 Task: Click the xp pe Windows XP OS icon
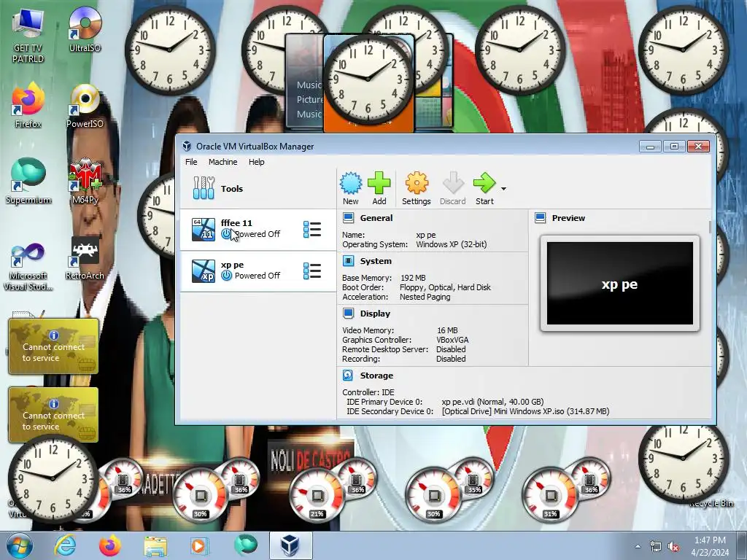click(x=203, y=271)
